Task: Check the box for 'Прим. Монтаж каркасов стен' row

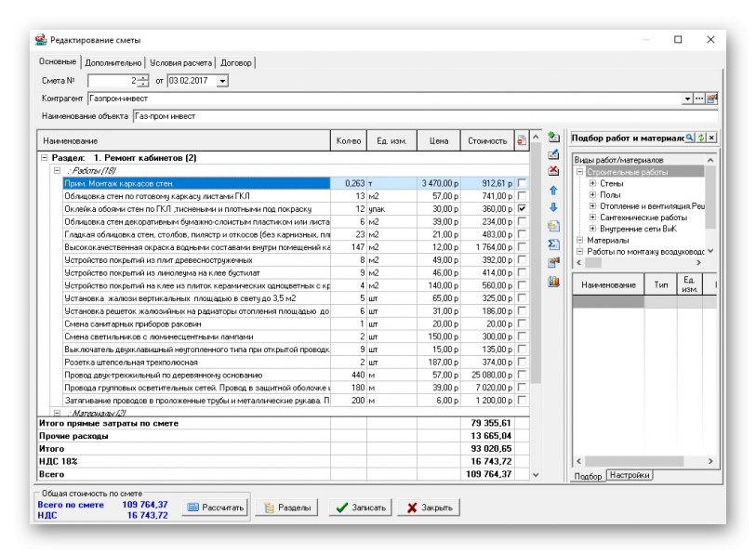Action: coord(522,183)
